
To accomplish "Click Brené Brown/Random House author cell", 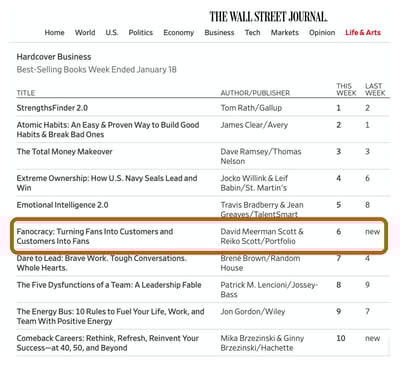I will pos(260,263).
